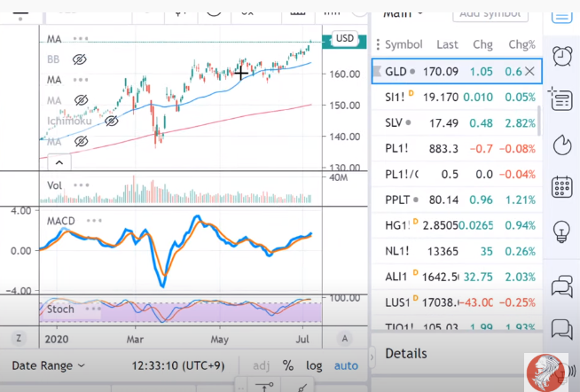Select the PL1! symbol row
Screen dimensions: 580x392
pos(457,148)
